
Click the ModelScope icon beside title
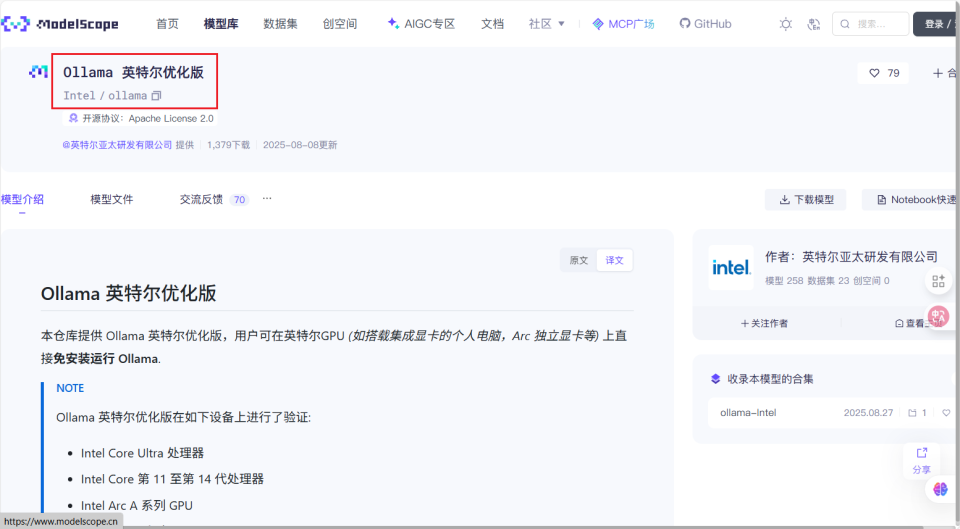click(x=38, y=72)
